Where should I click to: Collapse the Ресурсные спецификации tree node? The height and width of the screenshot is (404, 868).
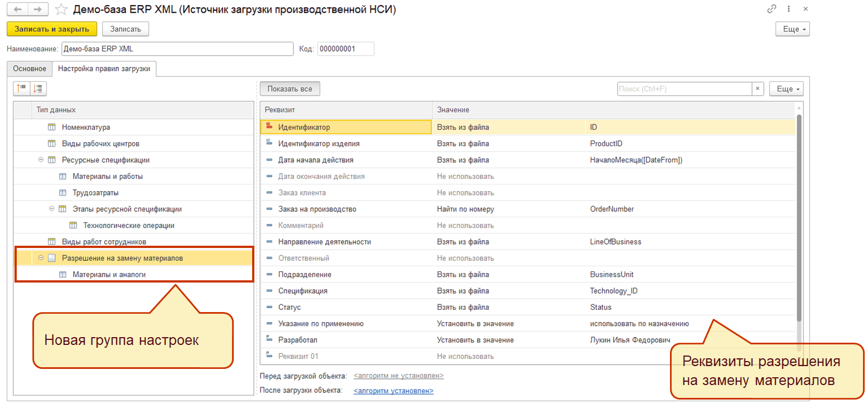point(41,160)
